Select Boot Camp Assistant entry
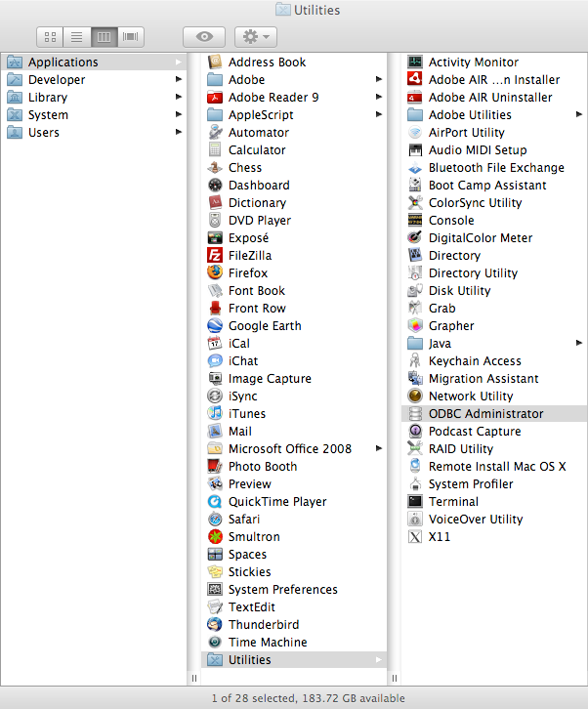Viewport: 588px width, 709px height. pos(494,185)
